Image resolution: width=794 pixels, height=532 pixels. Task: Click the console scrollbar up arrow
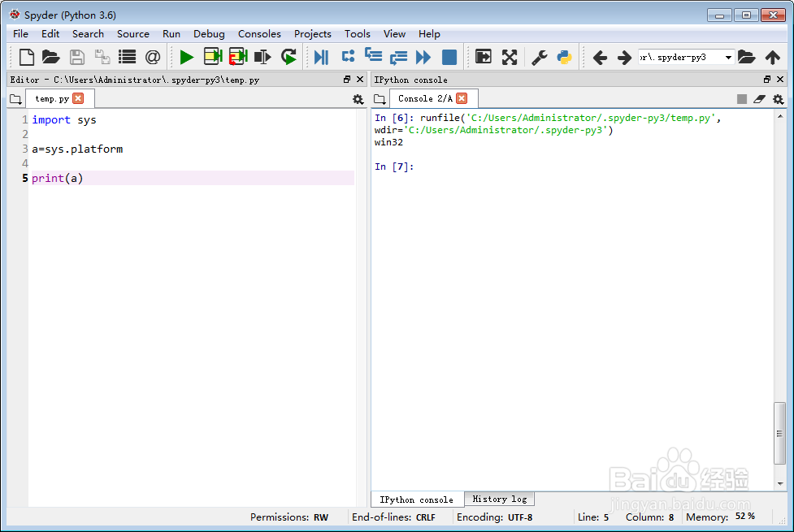780,116
